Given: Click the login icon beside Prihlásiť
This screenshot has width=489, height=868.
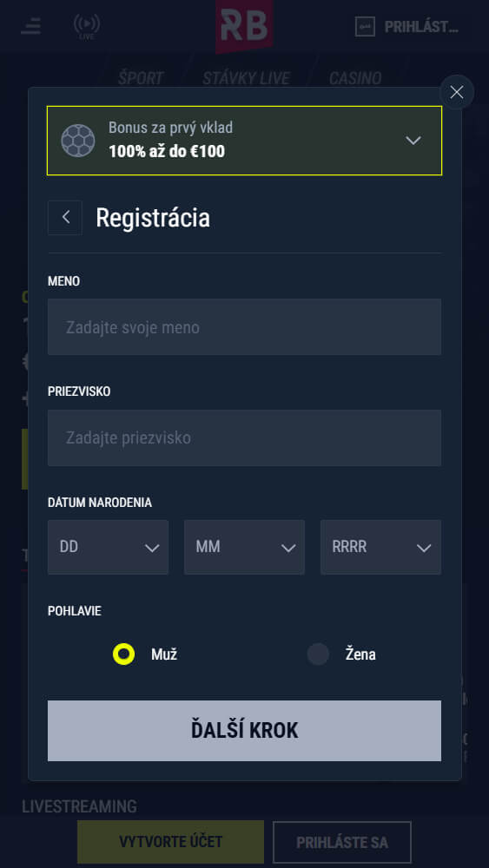Looking at the screenshot, I should (365, 27).
